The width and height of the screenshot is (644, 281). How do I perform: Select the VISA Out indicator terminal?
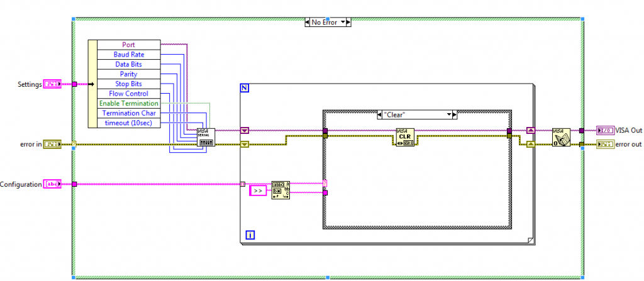[x=605, y=131]
